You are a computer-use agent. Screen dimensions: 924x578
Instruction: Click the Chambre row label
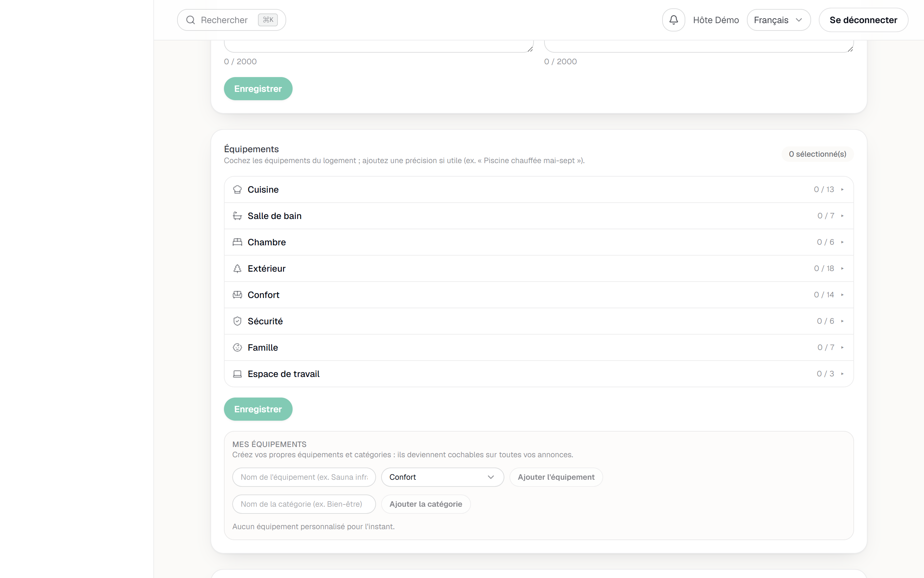tap(267, 242)
